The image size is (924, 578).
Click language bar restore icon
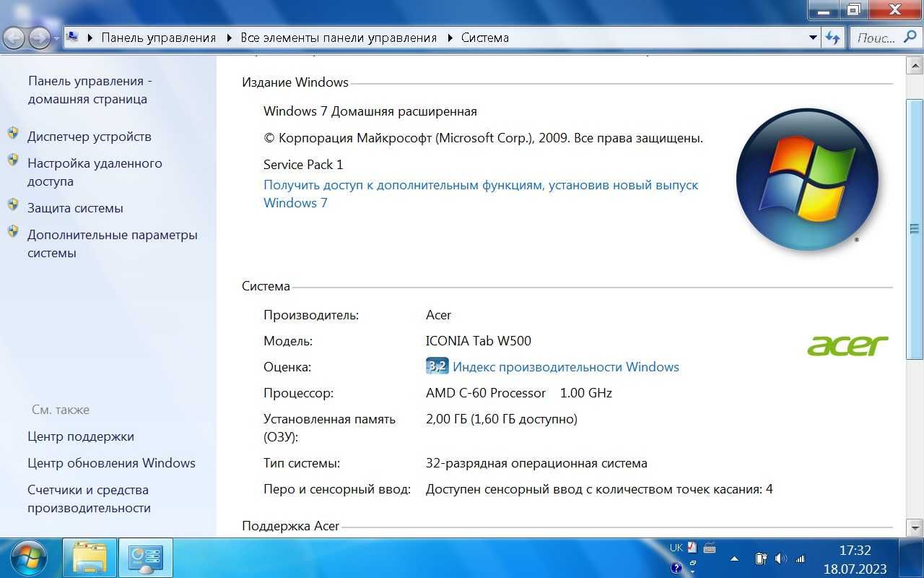[x=693, y=563]
